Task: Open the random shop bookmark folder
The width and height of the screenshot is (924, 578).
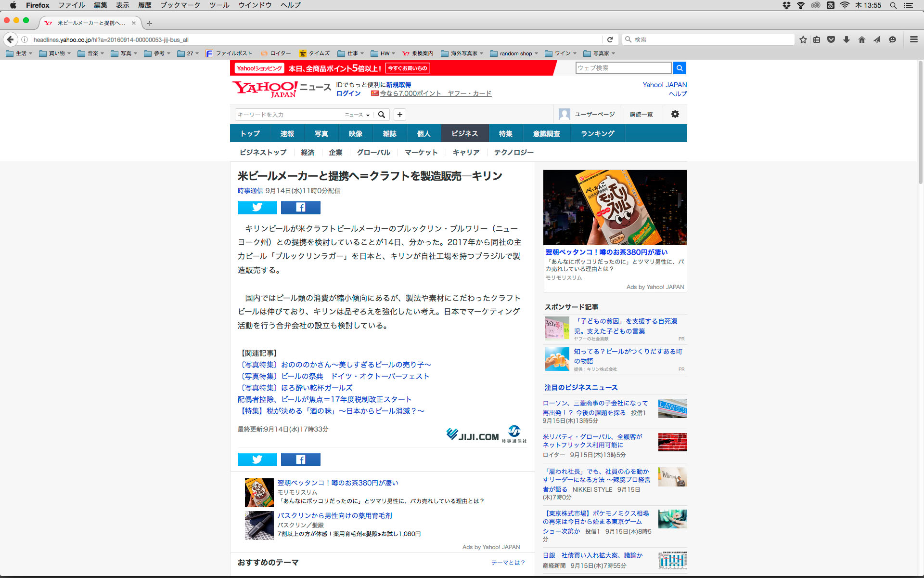Action: click(x=514, y=53)
